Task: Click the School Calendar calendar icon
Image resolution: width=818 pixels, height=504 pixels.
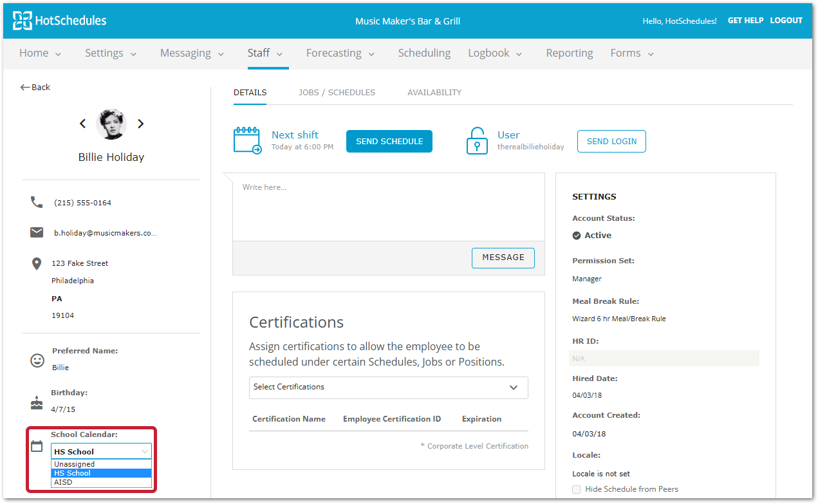Action: (37, 445)
